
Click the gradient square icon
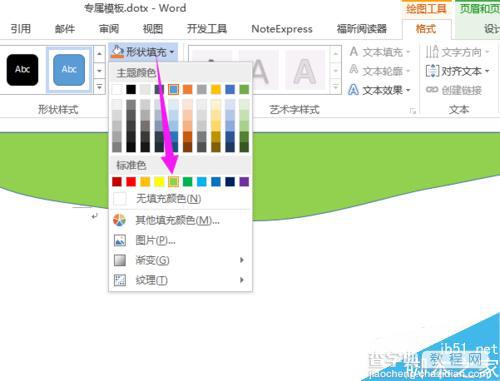pyautogui.click(x=120, y=260)
